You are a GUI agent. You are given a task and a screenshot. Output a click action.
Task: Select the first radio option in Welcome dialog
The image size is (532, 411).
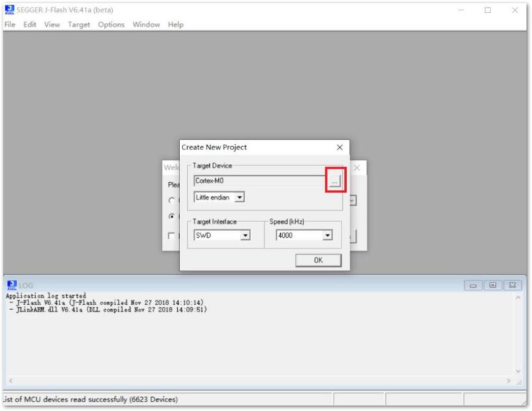click(172, 201)
